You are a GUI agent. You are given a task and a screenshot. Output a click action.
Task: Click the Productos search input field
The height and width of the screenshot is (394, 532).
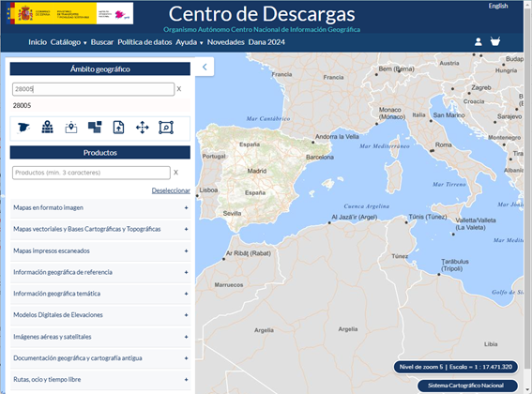tap(91, 173)
